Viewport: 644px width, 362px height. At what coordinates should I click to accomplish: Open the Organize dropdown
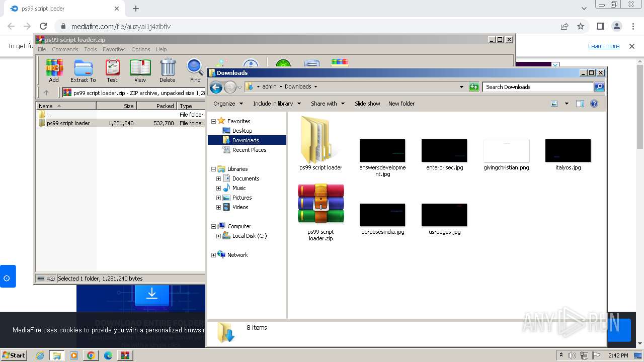[228, 104]
